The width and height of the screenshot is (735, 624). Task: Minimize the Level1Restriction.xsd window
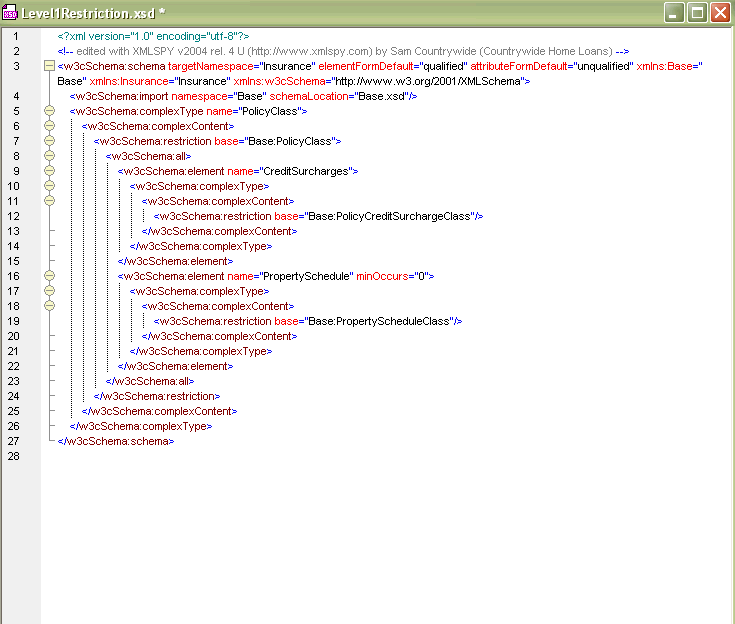coord(674,13)
